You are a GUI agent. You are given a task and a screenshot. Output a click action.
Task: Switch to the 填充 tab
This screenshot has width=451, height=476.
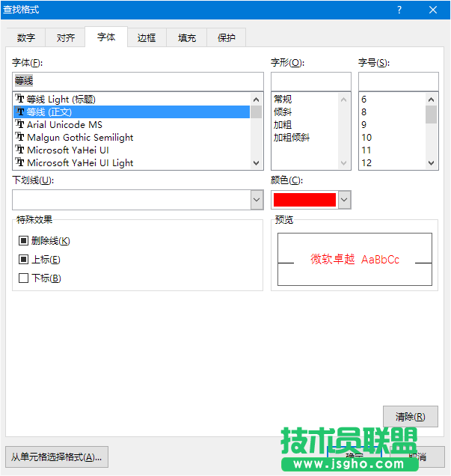click(x=187, y=38)
